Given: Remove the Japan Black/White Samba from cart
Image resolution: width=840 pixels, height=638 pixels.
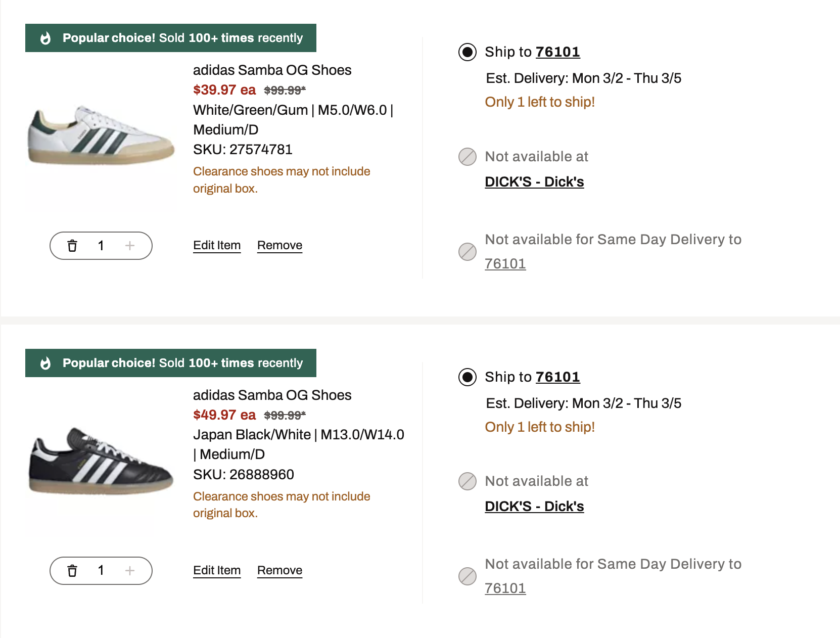Looking at the screenshot, I should click(x=279, y=570).
